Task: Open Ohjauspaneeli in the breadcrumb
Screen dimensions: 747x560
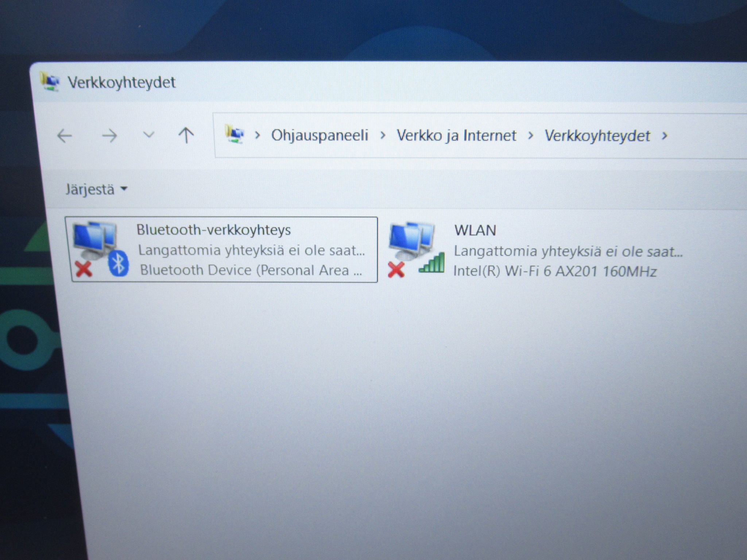Action: [320, 135]
